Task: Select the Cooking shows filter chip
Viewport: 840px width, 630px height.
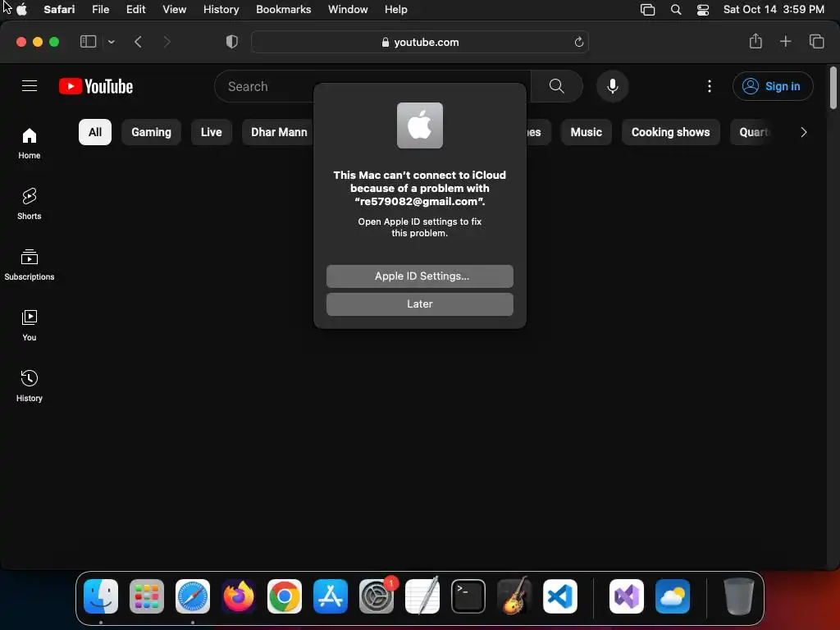Action: [x=671, y=132]
